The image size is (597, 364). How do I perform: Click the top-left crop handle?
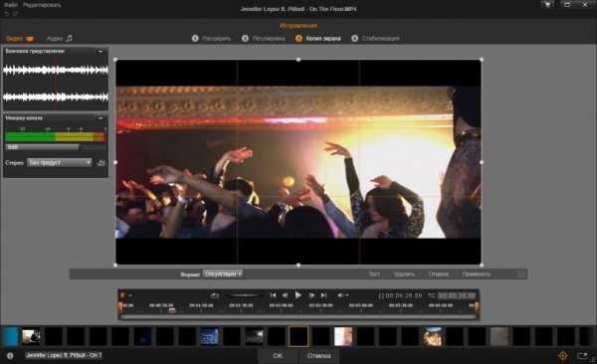(115, 60)
